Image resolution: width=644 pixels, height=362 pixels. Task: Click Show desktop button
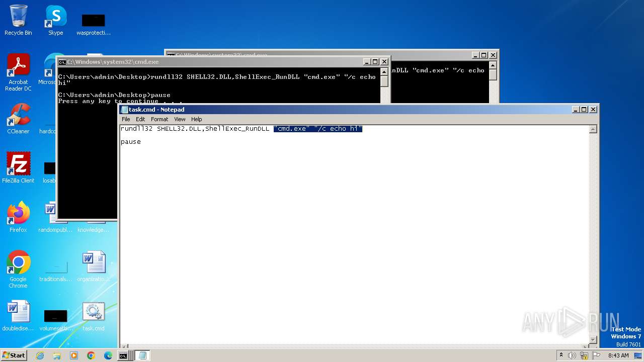(x=638, y=355)
